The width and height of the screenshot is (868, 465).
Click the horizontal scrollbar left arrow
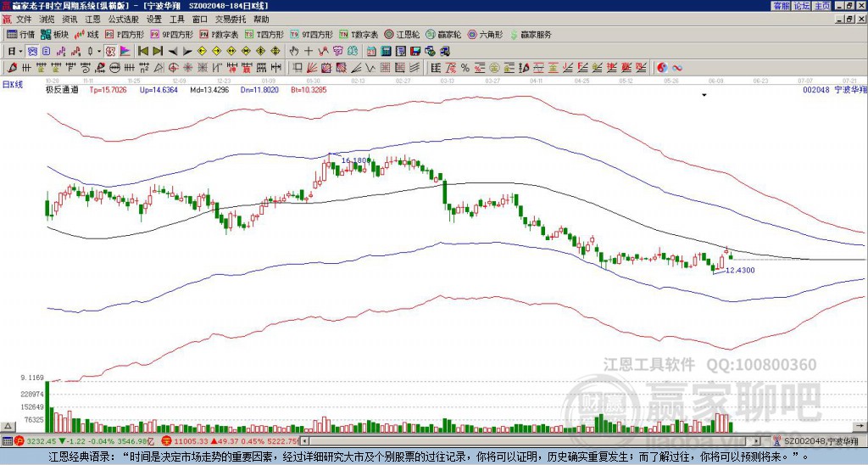click(304, 441)
